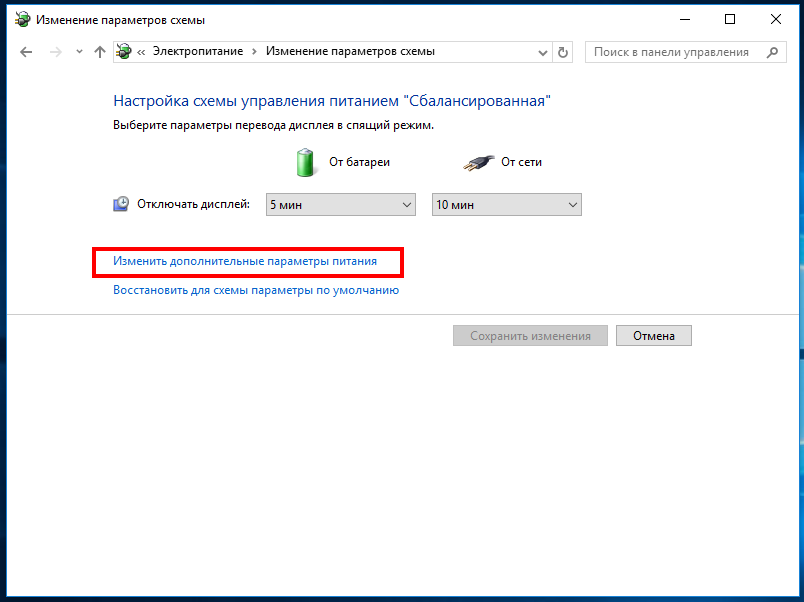Open Изменить дополнительные параметры питания link
The height and width of the screenshot is (602, 804).
coord(245,261)
